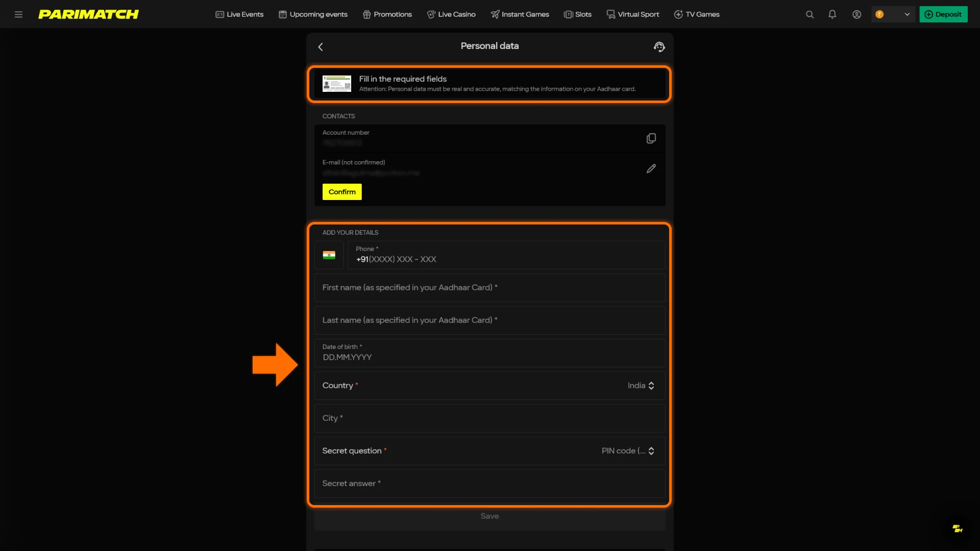Select the India flag country code
Viewport: 980px width, 551px height.
coord(329,255)
